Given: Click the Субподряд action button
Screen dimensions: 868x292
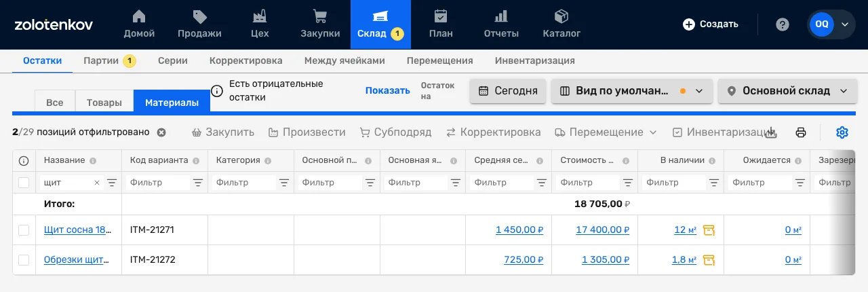Looking at the screenshot, I should [x=395, y=132].
